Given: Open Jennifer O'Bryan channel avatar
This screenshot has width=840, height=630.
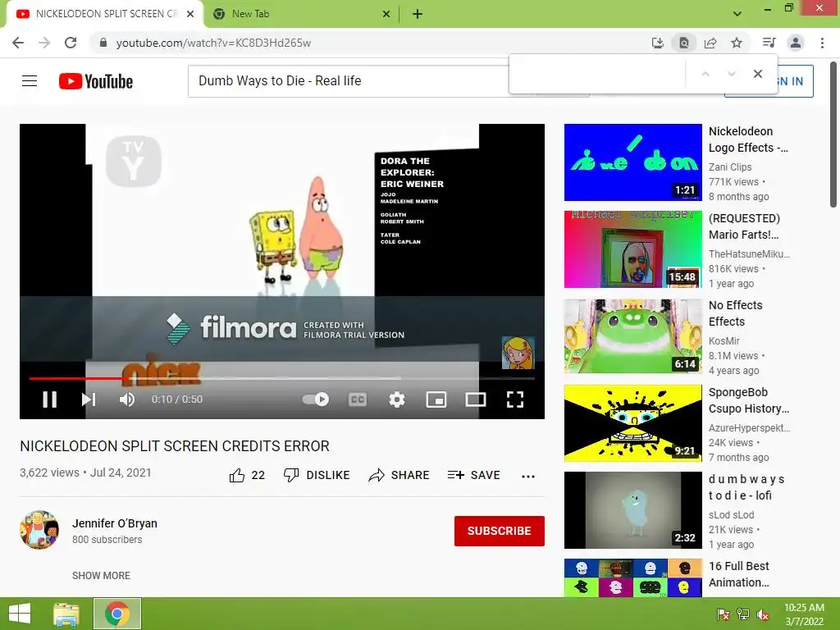Looking at the screenshot, I should point(39,530).
